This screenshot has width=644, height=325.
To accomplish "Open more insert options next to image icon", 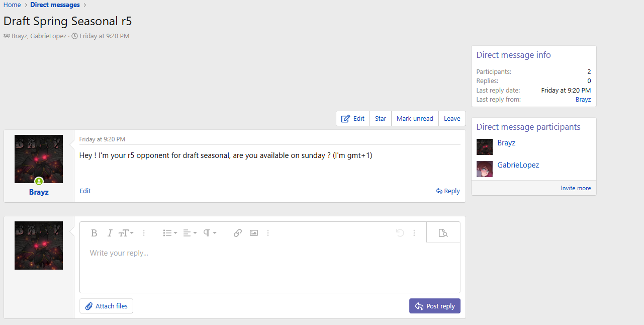I will 268,233.
